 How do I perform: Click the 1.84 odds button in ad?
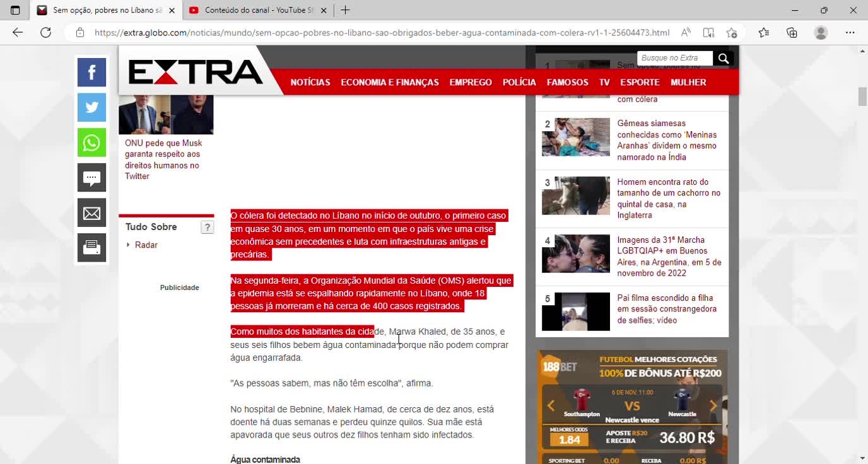click(570, 439)
